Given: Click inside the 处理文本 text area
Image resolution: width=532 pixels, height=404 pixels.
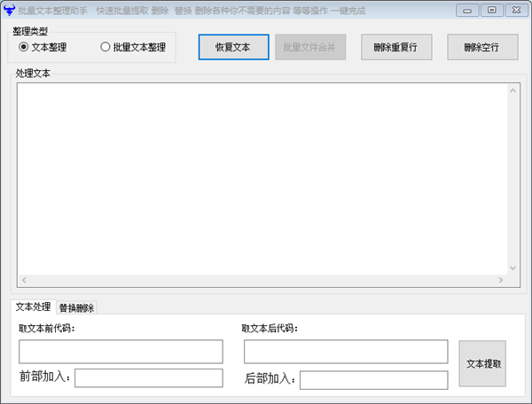Looking at the screenshot, I should coord(262,177).
